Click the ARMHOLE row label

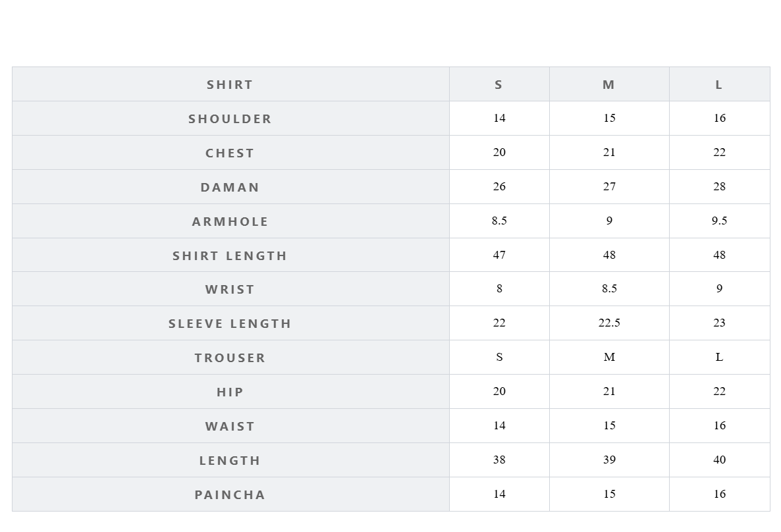click(x=230, y=221)
